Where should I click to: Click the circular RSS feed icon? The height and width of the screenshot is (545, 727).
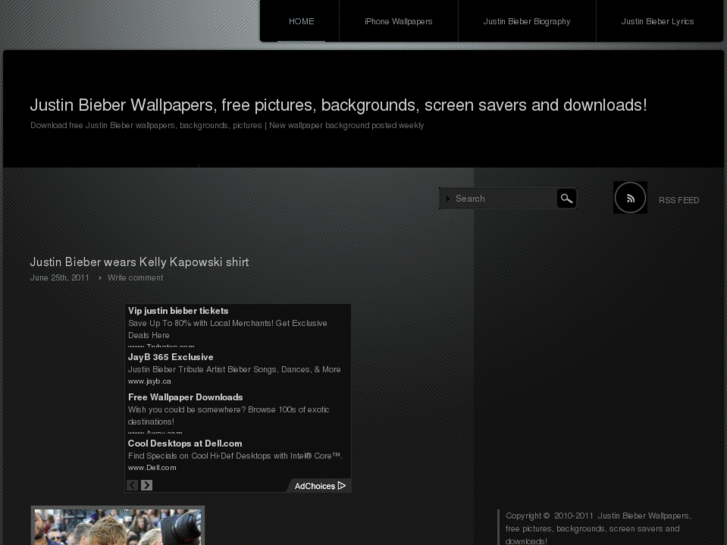(x=630, y=198)
